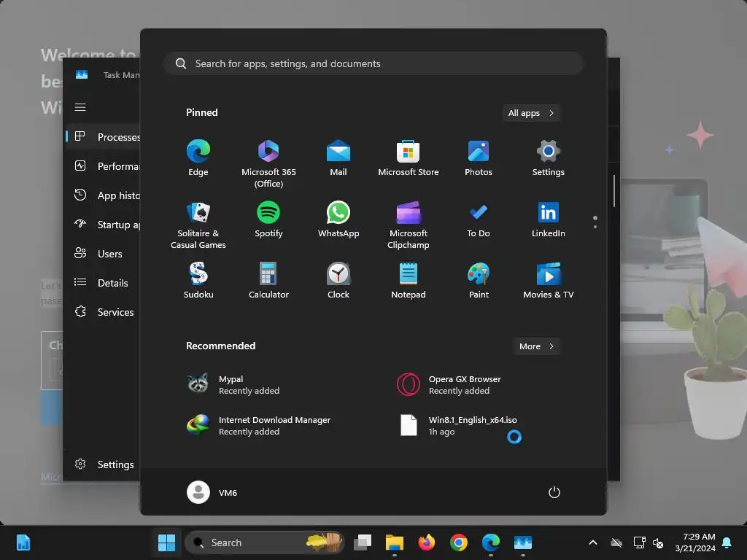Click the taskbar Search box
The height and width of the screenshot is (560, 747).
click(x=264, y=542)
